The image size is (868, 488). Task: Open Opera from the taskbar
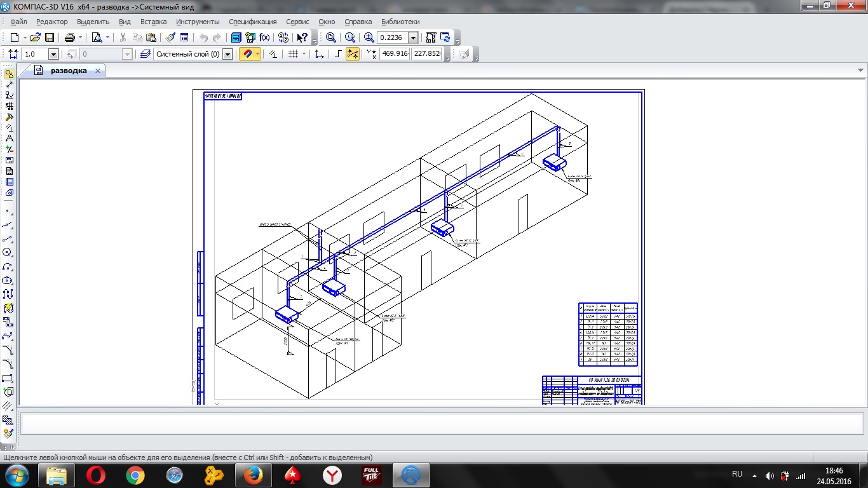click(x=96, y=475)
